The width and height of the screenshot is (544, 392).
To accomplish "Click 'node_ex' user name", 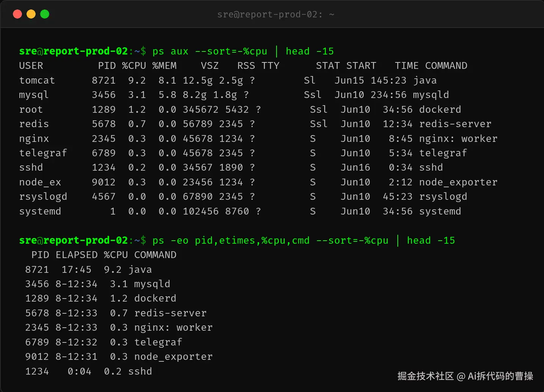I will pyautogui.click(x=40, y=182).
